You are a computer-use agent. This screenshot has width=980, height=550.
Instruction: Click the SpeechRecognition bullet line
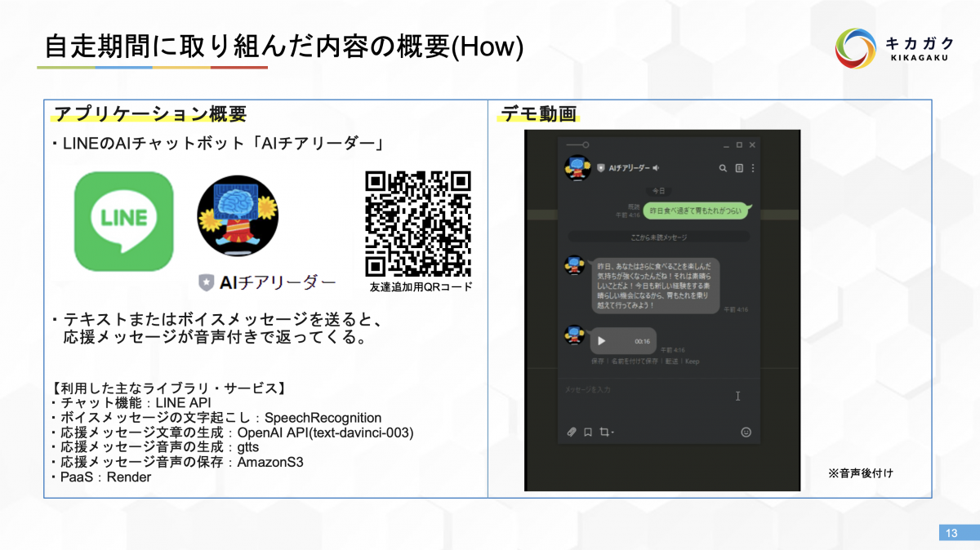point(216,418)
